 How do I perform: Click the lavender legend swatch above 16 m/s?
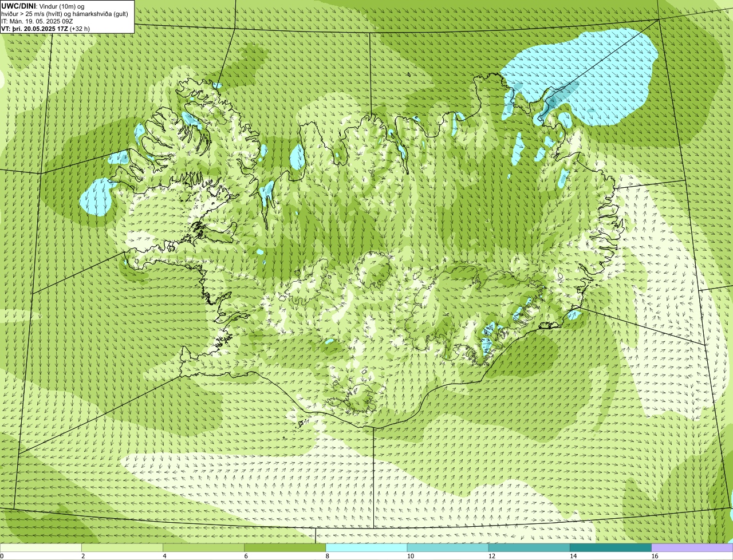[692, 547]
